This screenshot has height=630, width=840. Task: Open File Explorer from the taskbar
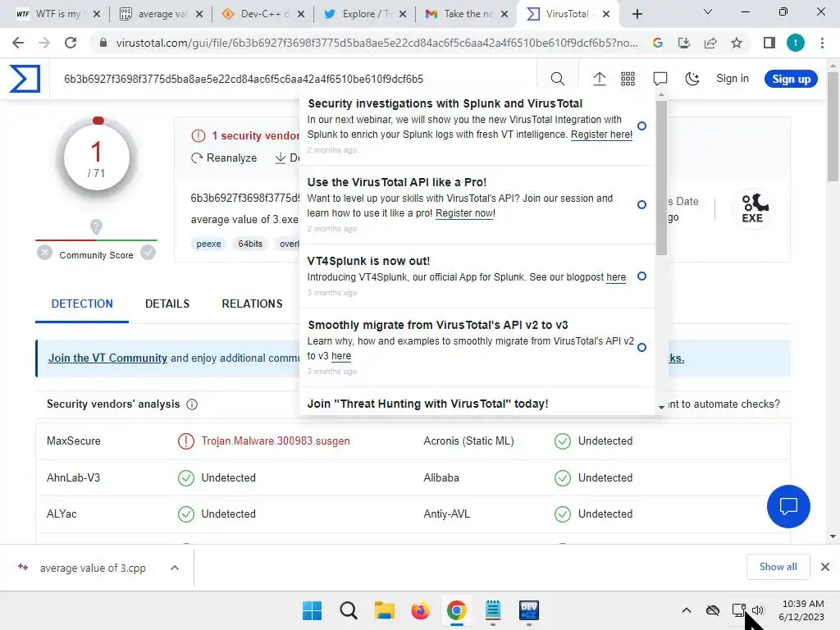pyautogui.click(x=384, y=610)
